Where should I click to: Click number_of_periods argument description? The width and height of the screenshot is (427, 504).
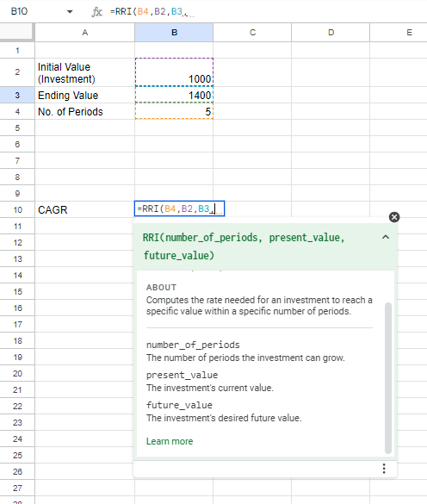(x=245, y=358)
